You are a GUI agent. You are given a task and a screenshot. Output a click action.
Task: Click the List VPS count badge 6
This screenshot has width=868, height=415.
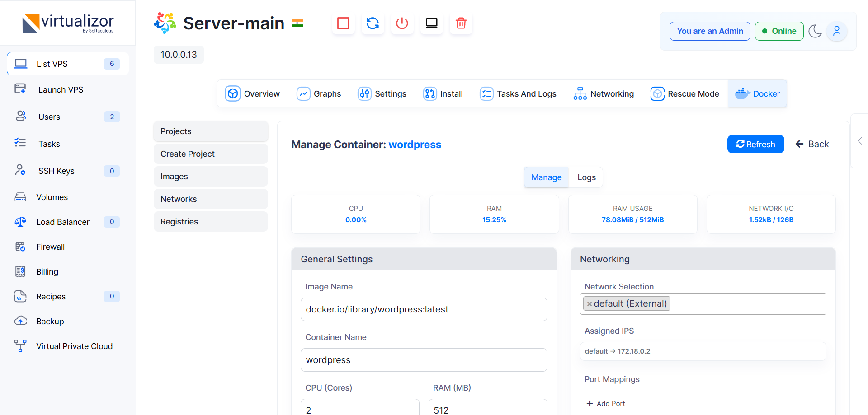point(112,64)
